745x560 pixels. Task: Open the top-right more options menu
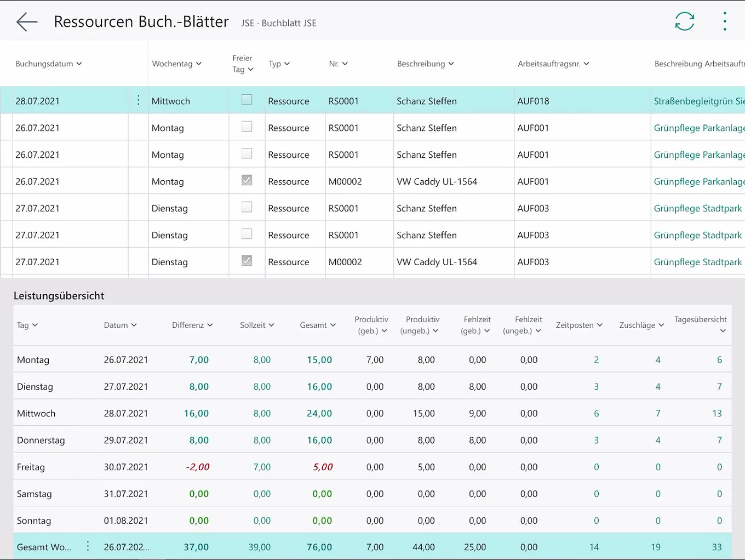tap(725, 22)
